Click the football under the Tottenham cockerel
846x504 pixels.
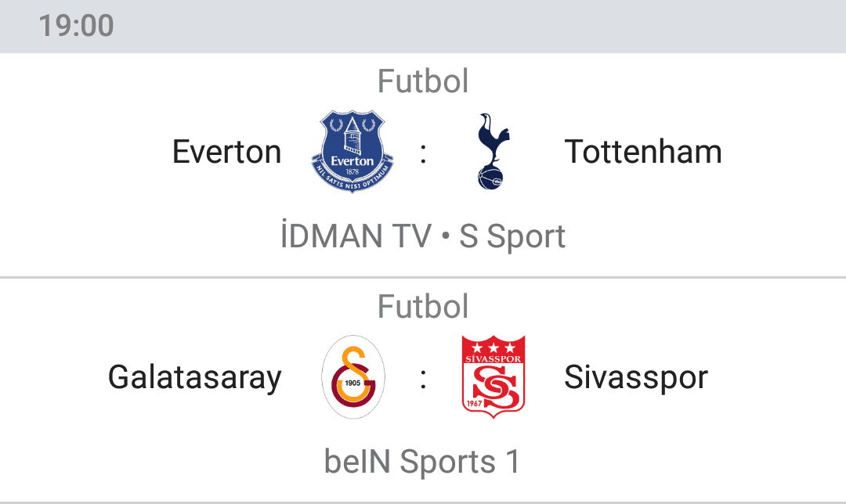pyautogui.click(x=490, y=178)
